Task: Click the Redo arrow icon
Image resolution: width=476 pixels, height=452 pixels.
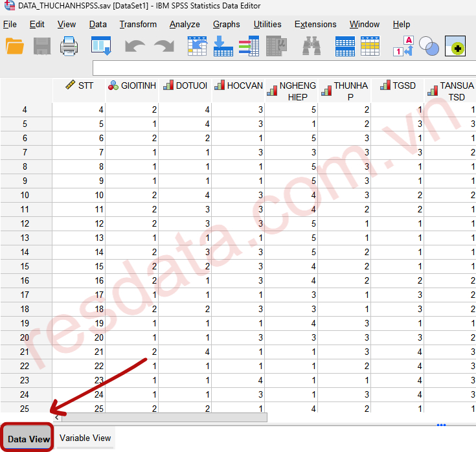Action: click(x=163, y=47)
